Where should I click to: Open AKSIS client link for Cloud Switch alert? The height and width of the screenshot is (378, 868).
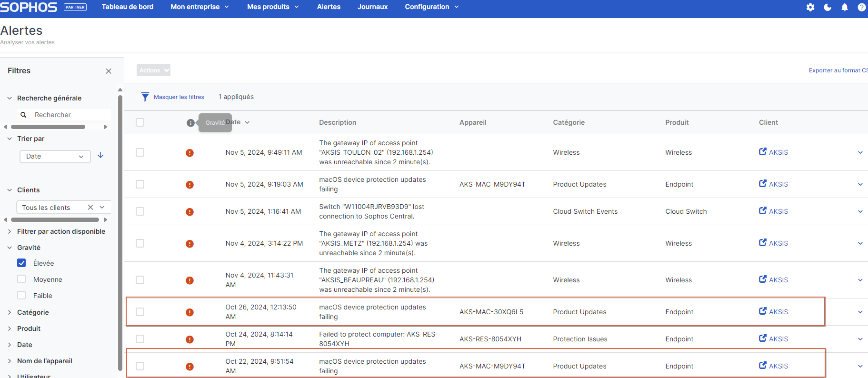[773, 211]
